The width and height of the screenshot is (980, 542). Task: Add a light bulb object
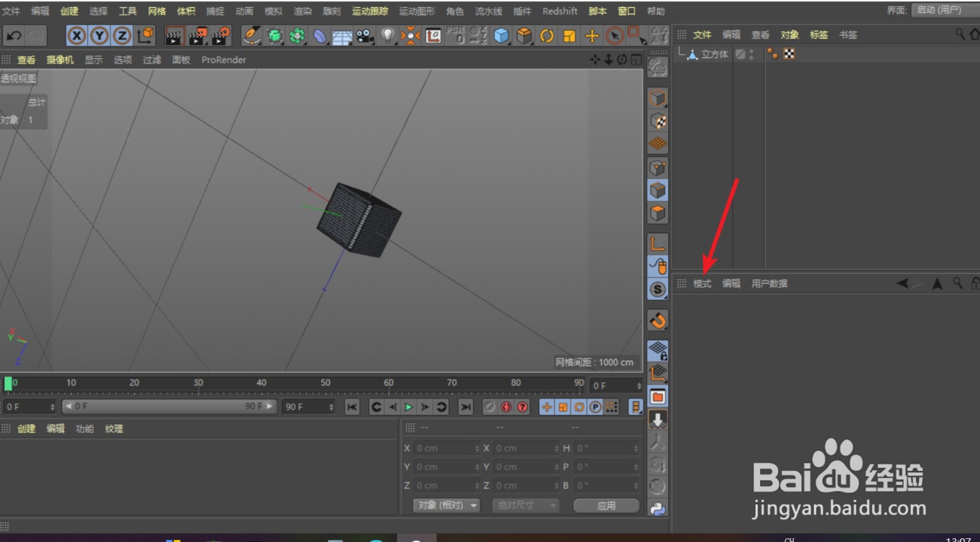388,36
